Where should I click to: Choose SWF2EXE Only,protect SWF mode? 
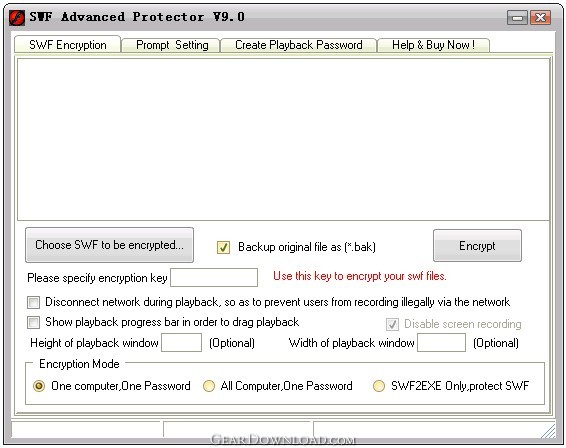[379, 386]
